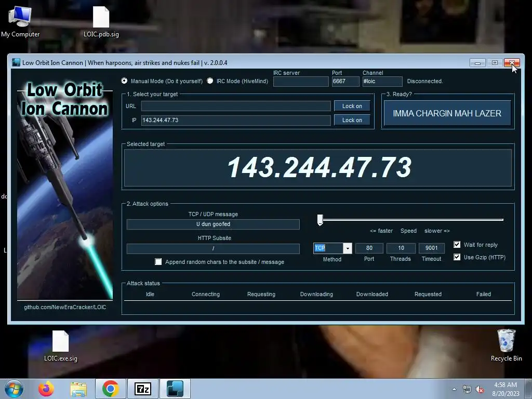
Task: Click the HTTP Subsite field
Action: click(x=213, y=248)
